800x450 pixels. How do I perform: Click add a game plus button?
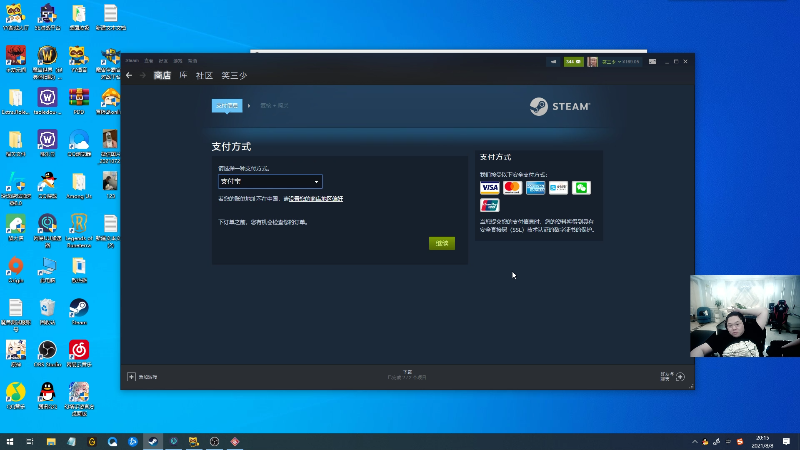131,377
